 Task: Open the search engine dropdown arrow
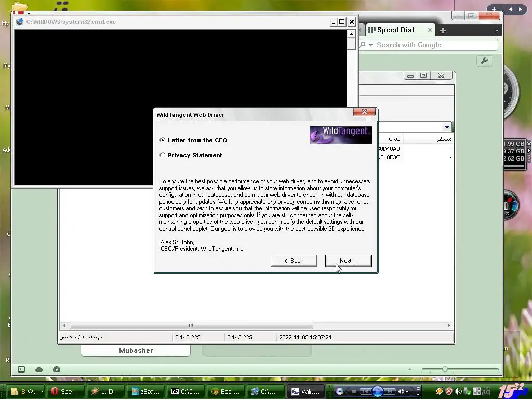tap(370, 45)
